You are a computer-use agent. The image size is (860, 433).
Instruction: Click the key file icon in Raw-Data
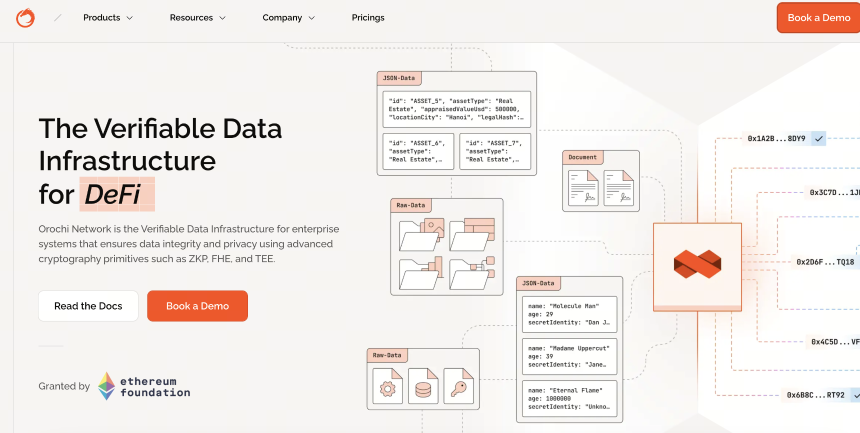coord(458,386)
